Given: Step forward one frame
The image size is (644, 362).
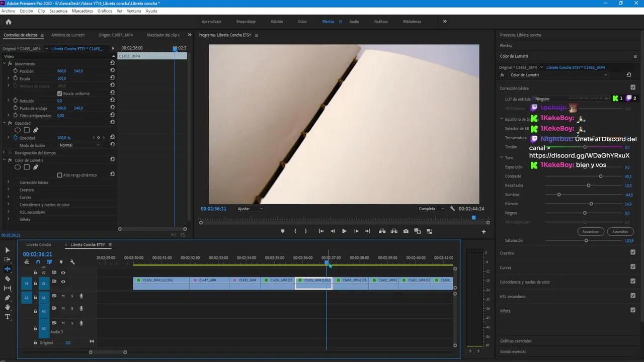Looking at the screenshot, I should (x=356, y=231).
